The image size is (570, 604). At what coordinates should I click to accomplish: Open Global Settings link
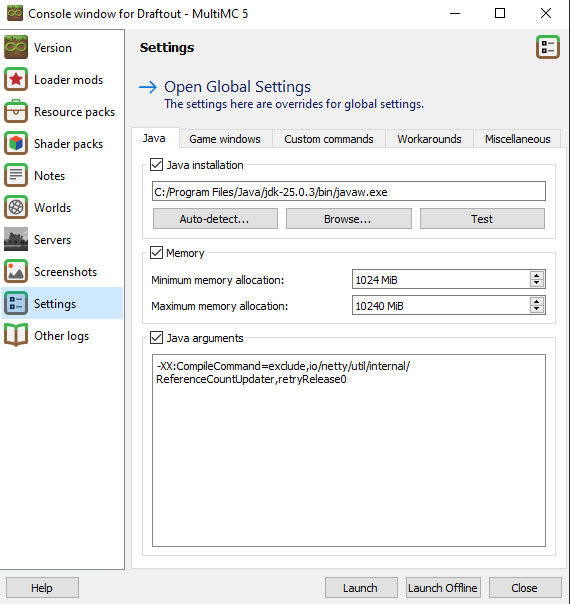(x=237, y=87)
